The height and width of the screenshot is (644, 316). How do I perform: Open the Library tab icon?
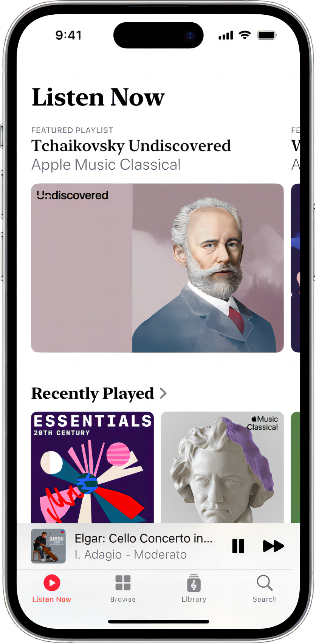click(x=194, y=583)
